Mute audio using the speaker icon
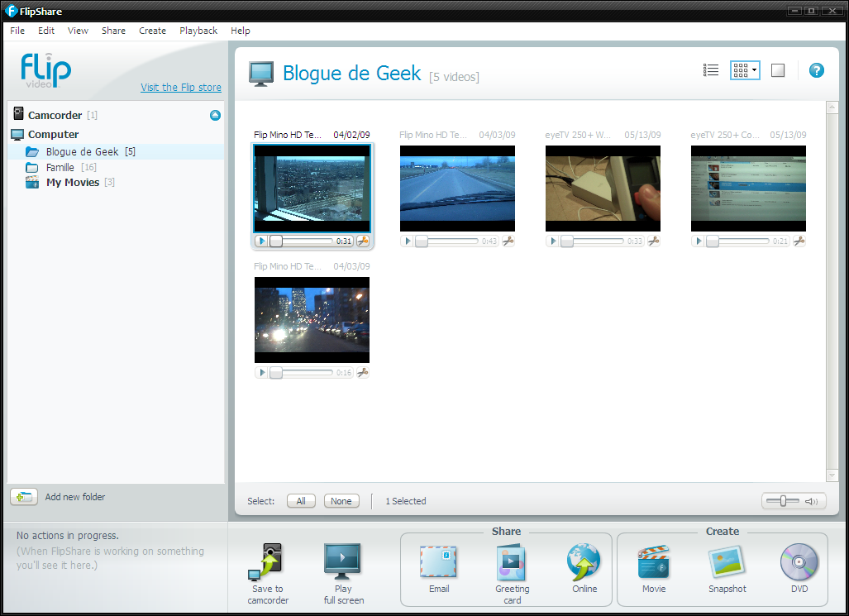This screenshot has height=616, width=849. point(811,501)
